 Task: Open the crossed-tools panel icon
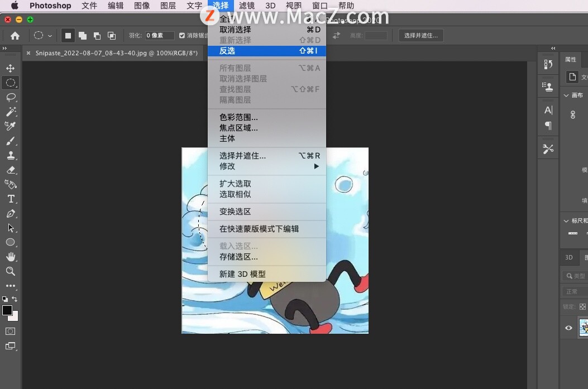548,149
